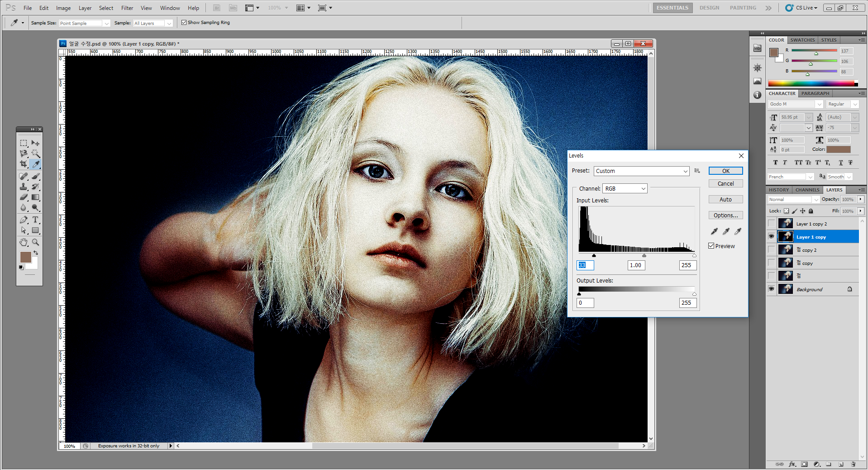
Task: Click the Auto button in Levels
Action: click(x=725, y=200)
